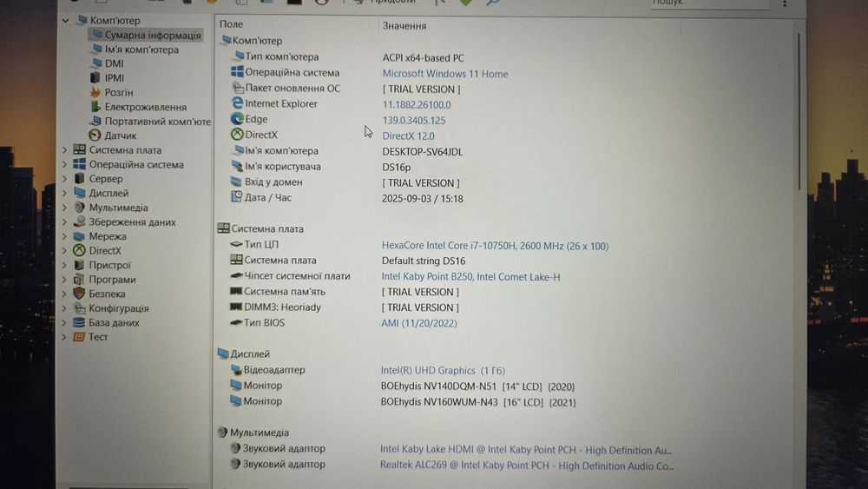
Task: Click the Поле column header
Action: pyautogui.click(x=232, y=24)
